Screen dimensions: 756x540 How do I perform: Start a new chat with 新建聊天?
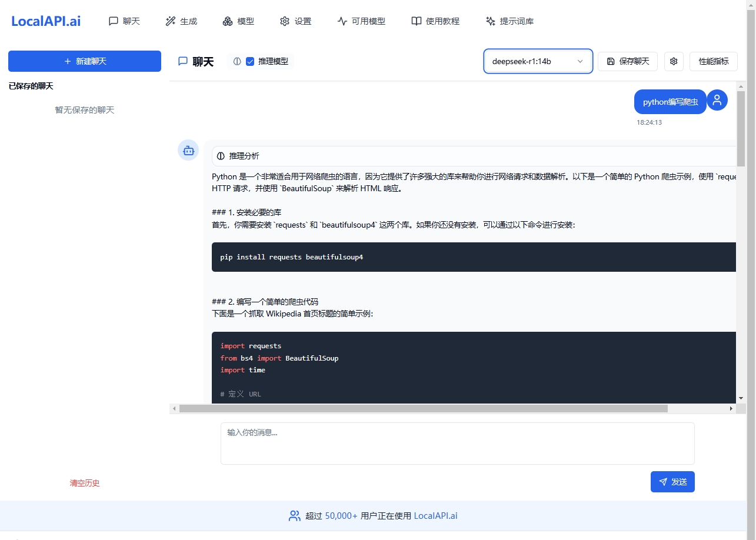[84, 61]
